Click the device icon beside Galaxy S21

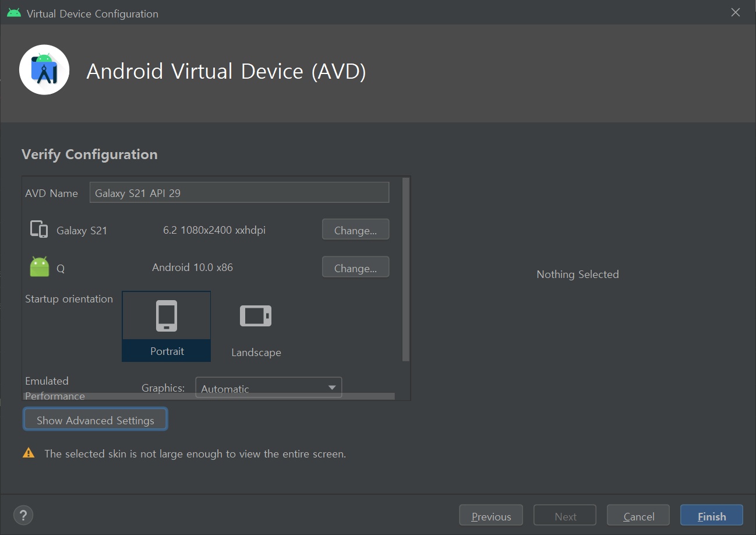tap(38, 230)
